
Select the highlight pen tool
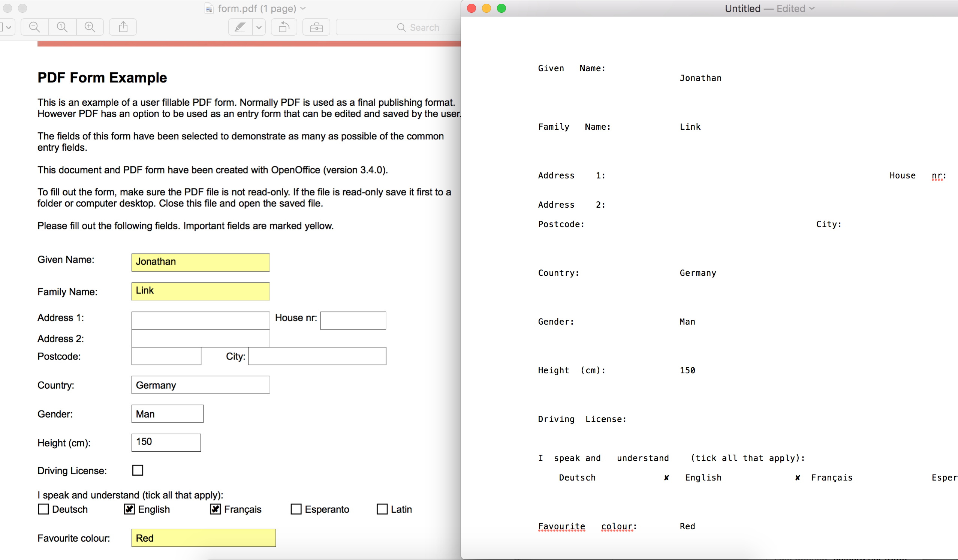click(x=240, y=27)
